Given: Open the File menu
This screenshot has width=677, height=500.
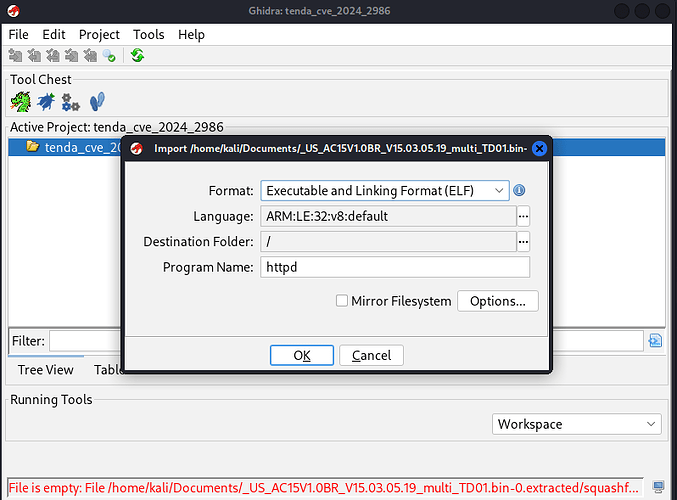Looking at the screenshot, I should (19, 35).
